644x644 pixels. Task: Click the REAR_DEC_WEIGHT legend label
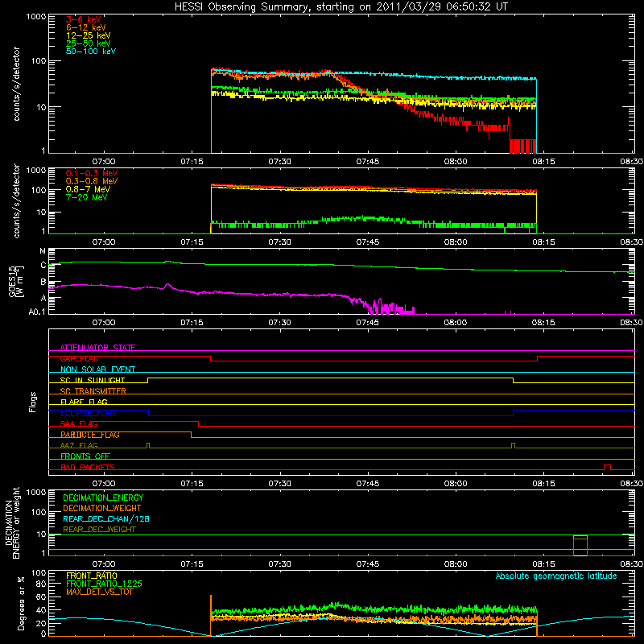[99, 530]
